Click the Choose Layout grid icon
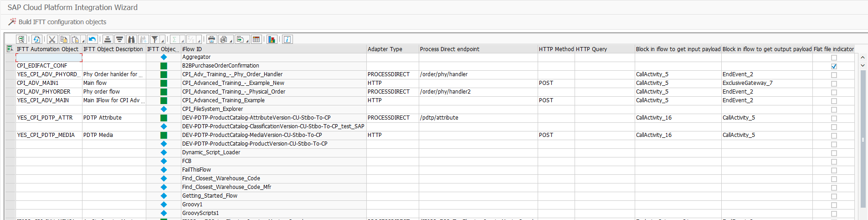 tap(256, 39)
